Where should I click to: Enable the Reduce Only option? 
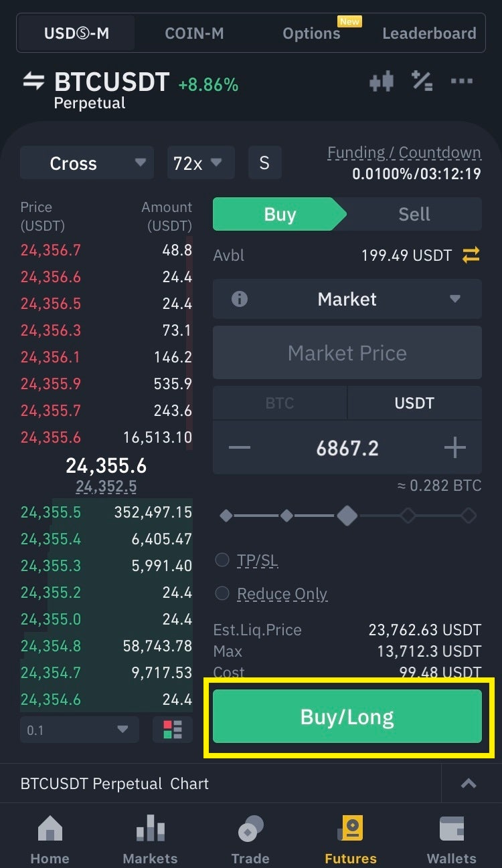[x=222, y=593]
